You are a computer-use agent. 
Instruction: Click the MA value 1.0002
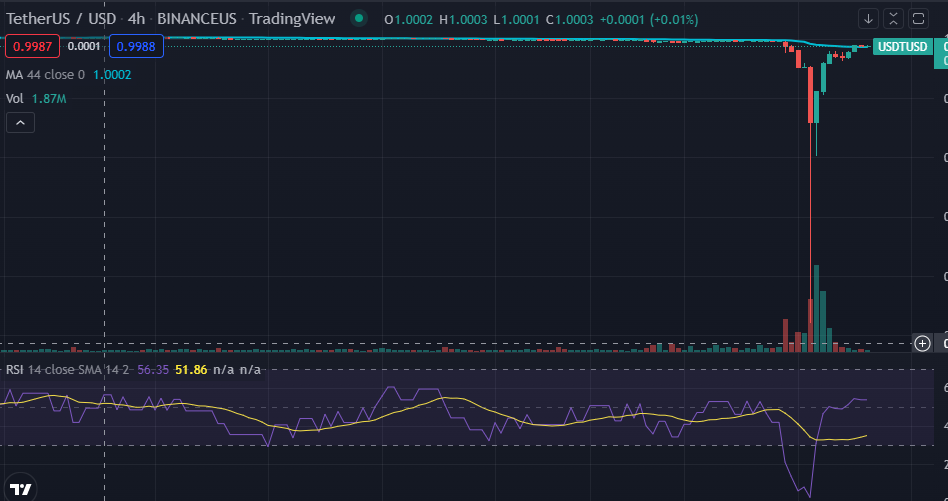[112, 75]
